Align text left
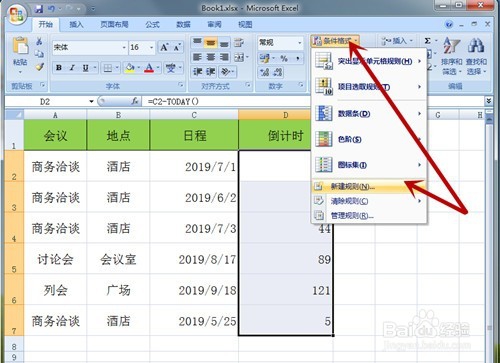This screenshot has width=500, height=363. (x=197, y=57)
